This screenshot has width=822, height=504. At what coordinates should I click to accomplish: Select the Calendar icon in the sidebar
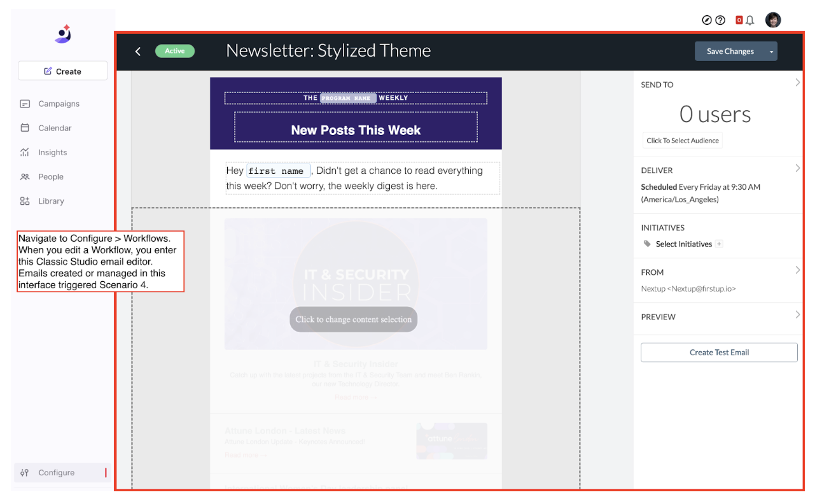[x=26, y=127]
